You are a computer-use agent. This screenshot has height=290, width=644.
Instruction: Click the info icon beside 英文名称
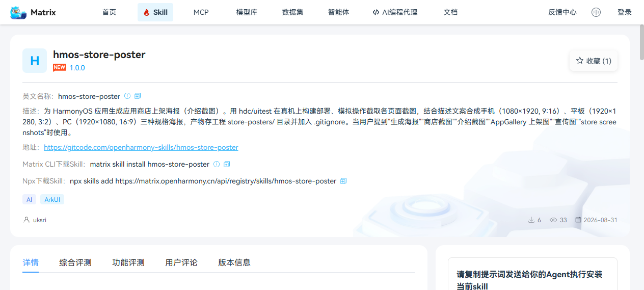coord(127,96)
